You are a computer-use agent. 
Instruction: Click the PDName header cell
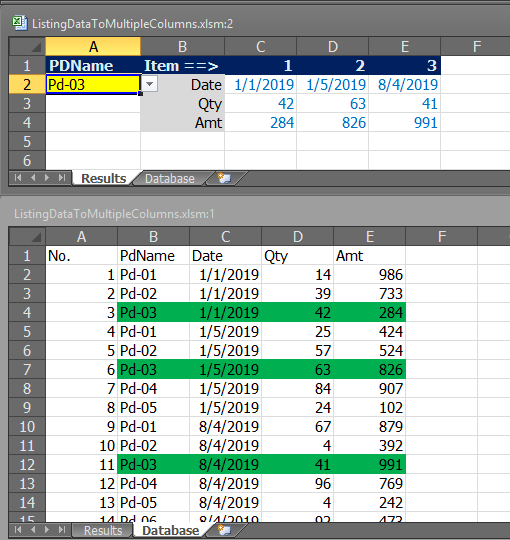[93, 65]
